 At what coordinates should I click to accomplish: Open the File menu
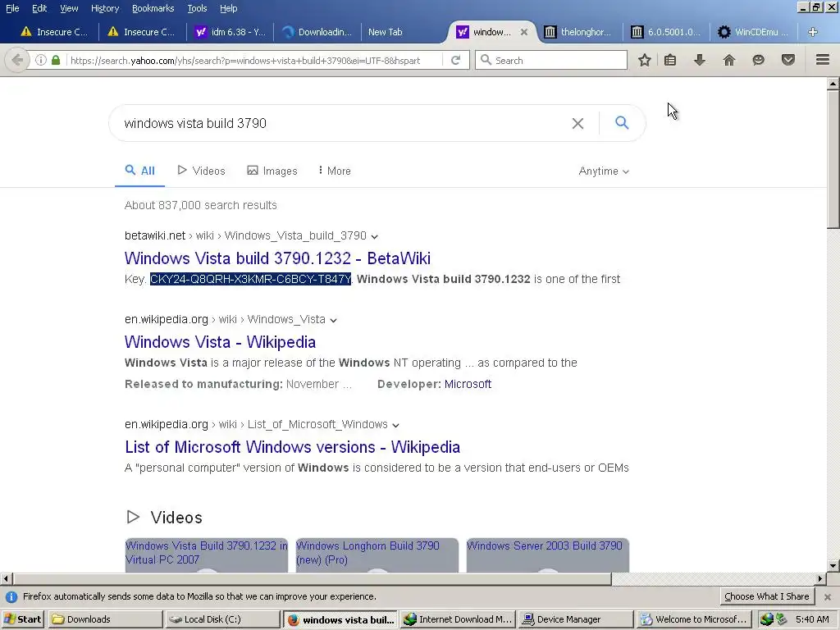click(x=12, y=8)
